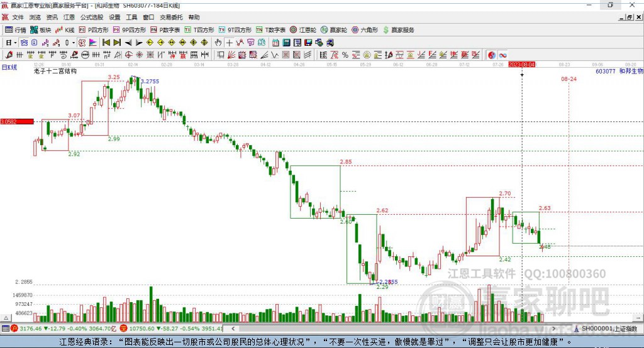Select the hand pan tool
Screen dimensions: 644x348
pyautogui.click(x=218, y=43)
